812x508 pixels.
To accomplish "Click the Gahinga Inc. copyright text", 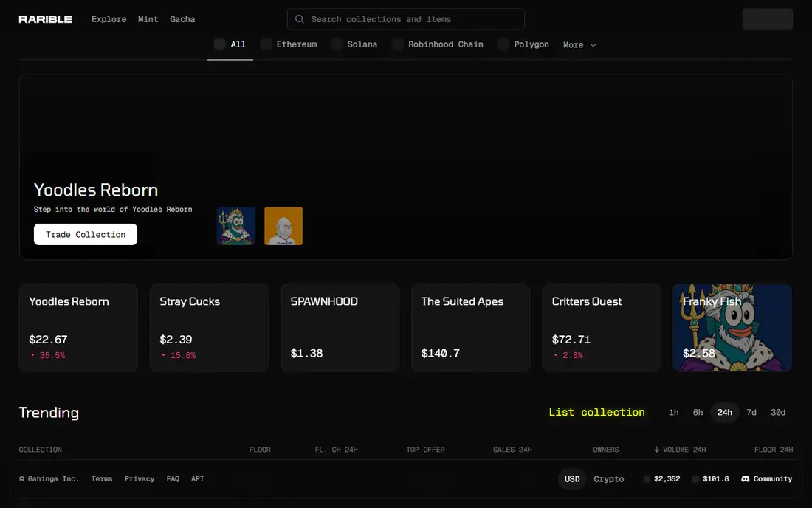I will (x=49, y=479).
